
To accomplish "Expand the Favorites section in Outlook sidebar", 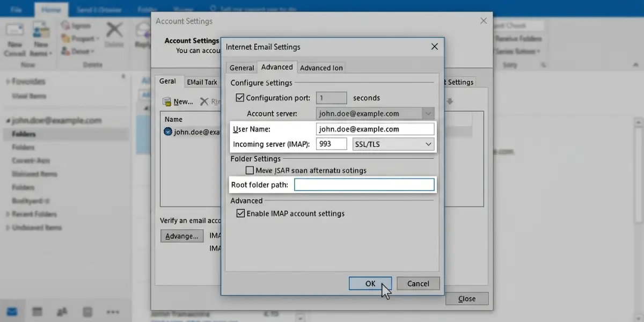I will [x=7, y=82].
